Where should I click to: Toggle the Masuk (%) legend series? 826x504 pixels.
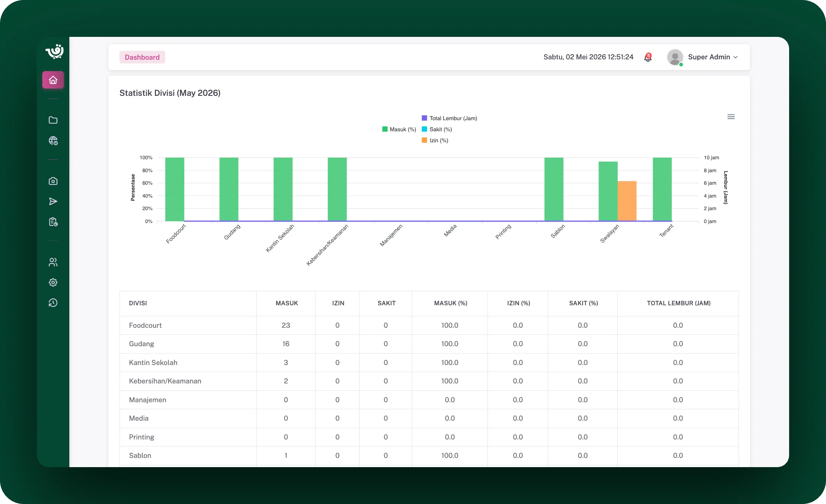[x=399, y=129]
